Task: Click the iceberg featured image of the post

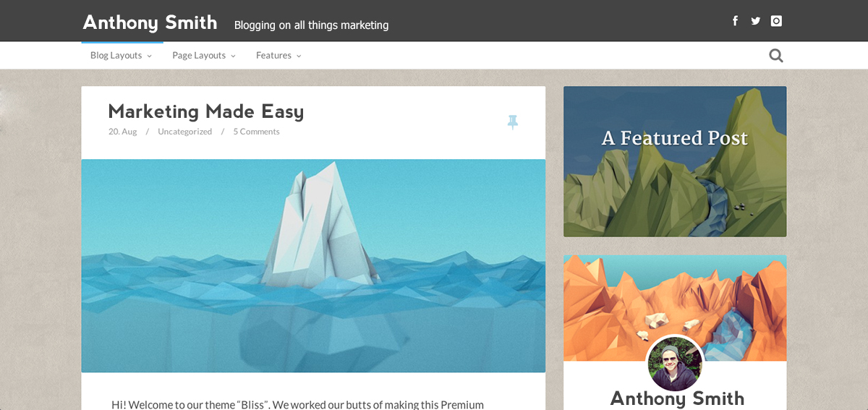Action: [x=313, y=265]
